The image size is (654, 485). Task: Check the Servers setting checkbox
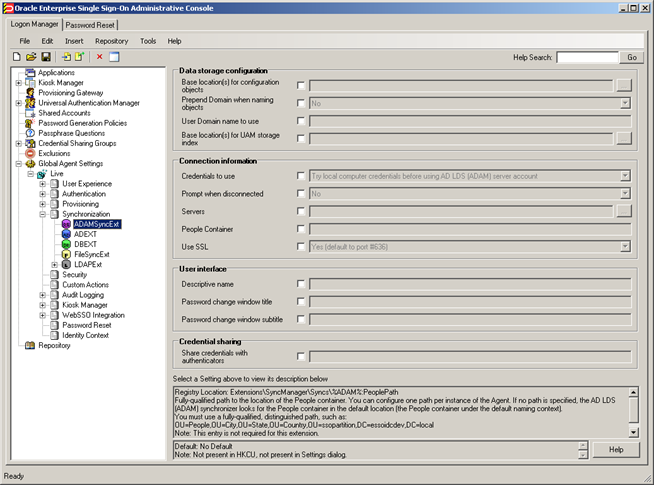[301, 211]
